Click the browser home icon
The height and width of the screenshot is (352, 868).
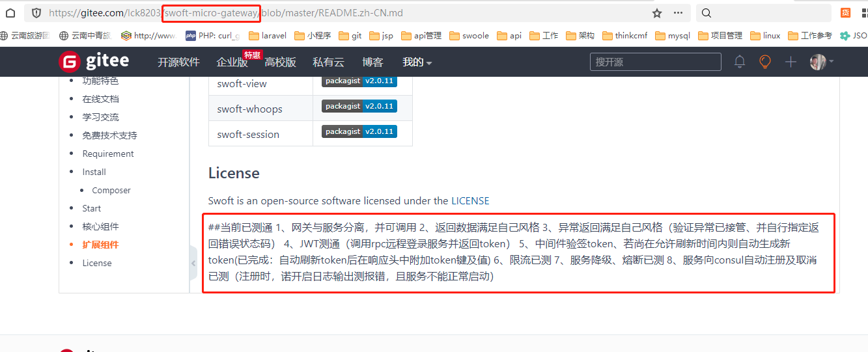[10, 13]
